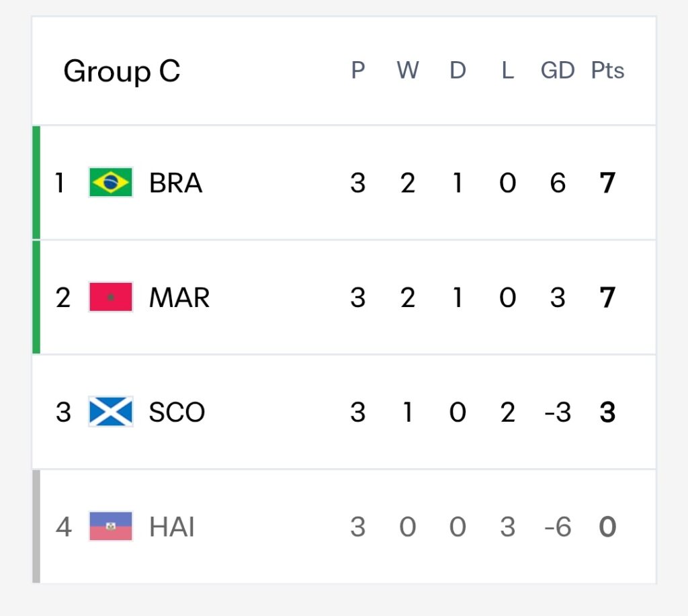Open the MAR team name
The height and width of the screenshot is (616, 688).
[179, 298]
